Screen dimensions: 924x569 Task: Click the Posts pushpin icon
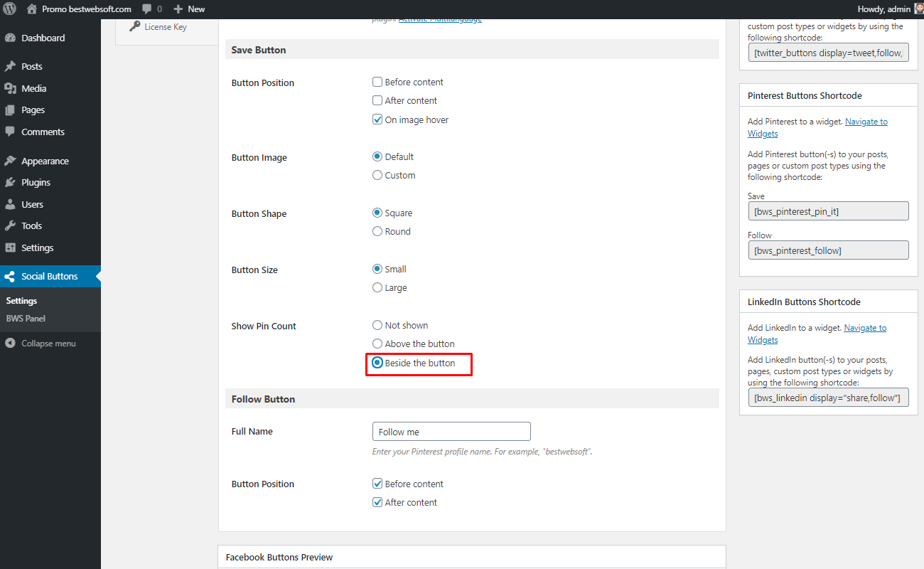10,66
